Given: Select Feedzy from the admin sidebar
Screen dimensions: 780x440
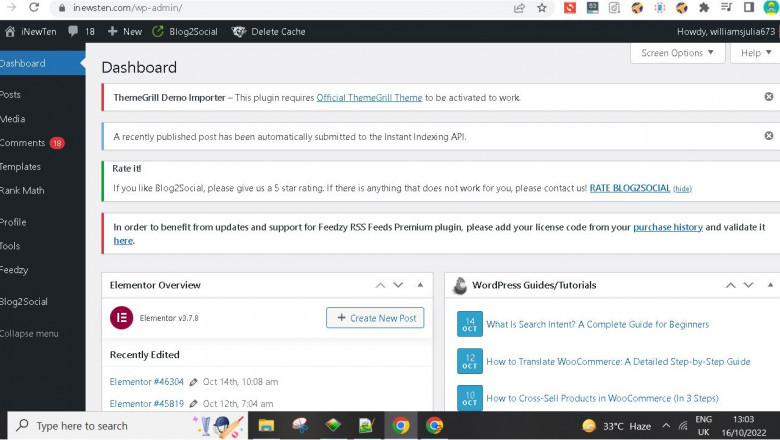Looking at the screenshot, I should point(16,269).
